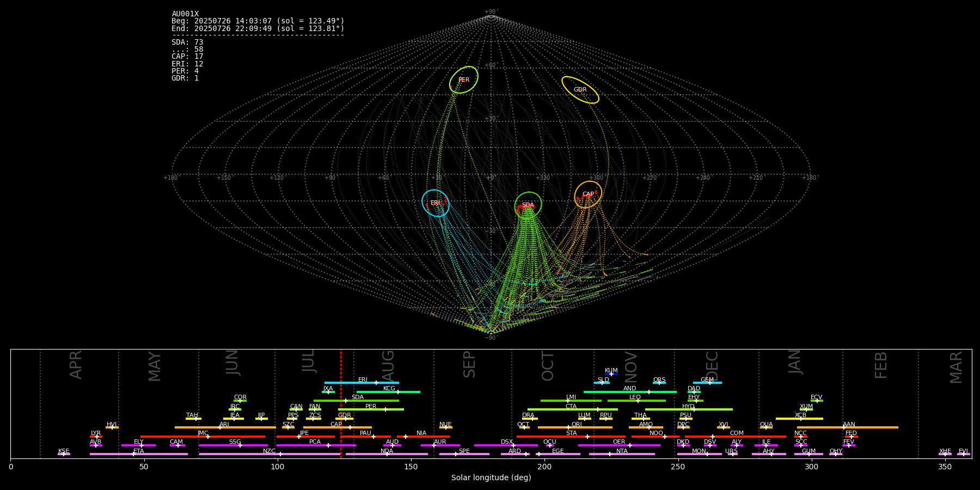The width and height of the screenshot is (980, 490).
Task: Click the +270 longitude grid label
Action: [x=650, y=178]
